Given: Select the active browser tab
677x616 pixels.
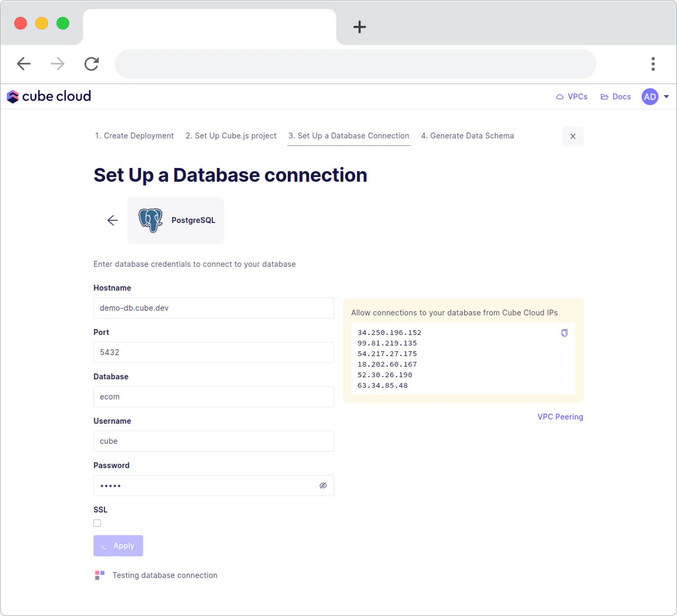Looking at the screenshot, I should coord(209,27).
